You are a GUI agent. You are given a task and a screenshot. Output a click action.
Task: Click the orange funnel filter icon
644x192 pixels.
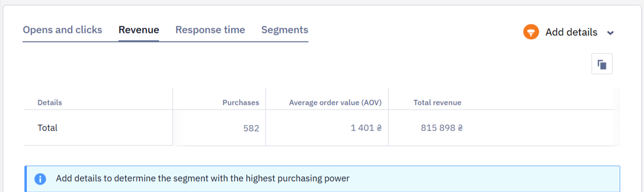tap(531, 32)
